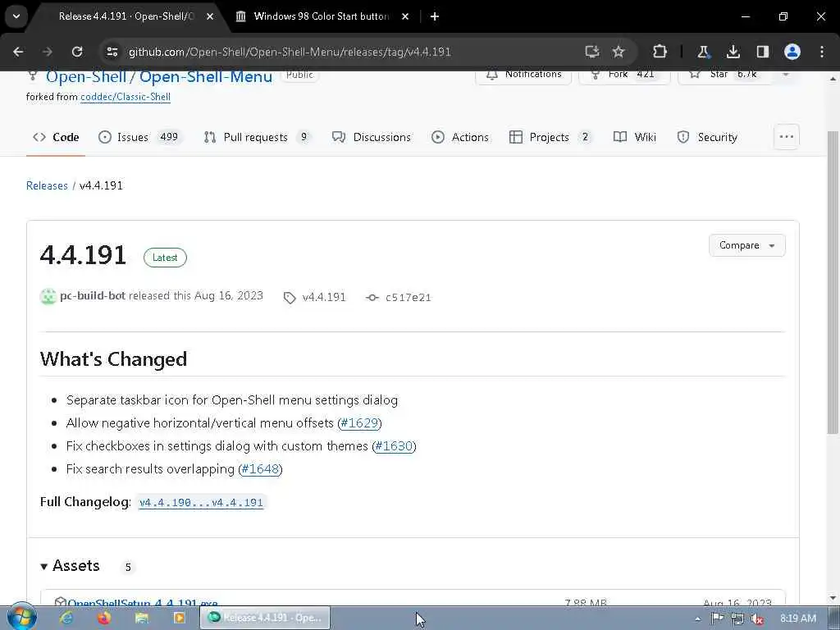Go to the Releases breadcrumb link
Viewport: 840px width, 630px height.
47,185
